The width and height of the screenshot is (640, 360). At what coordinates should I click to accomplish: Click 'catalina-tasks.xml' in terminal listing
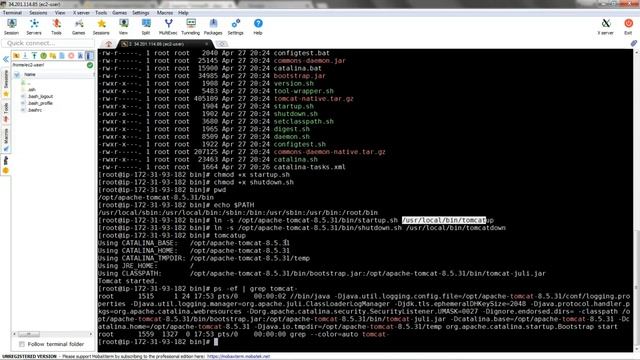pos(309,167)
